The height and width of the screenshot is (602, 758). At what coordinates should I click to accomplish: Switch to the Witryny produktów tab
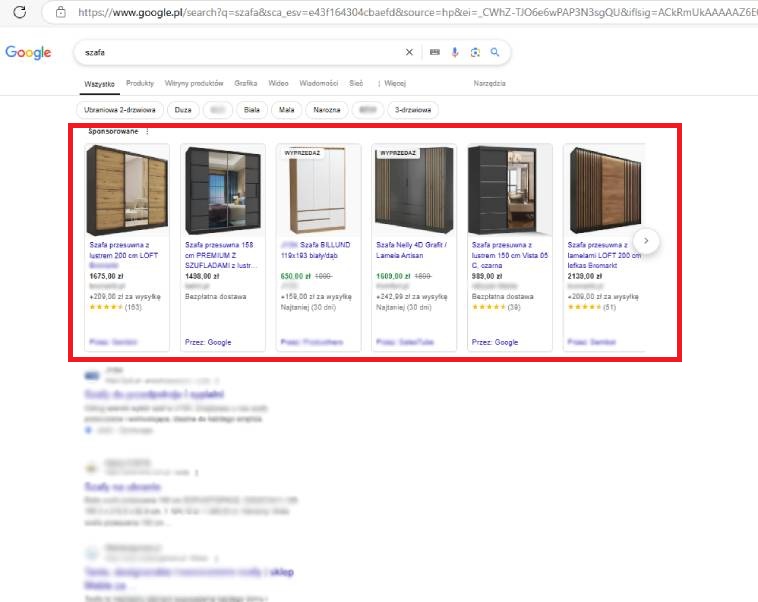(x=194, y=83)
